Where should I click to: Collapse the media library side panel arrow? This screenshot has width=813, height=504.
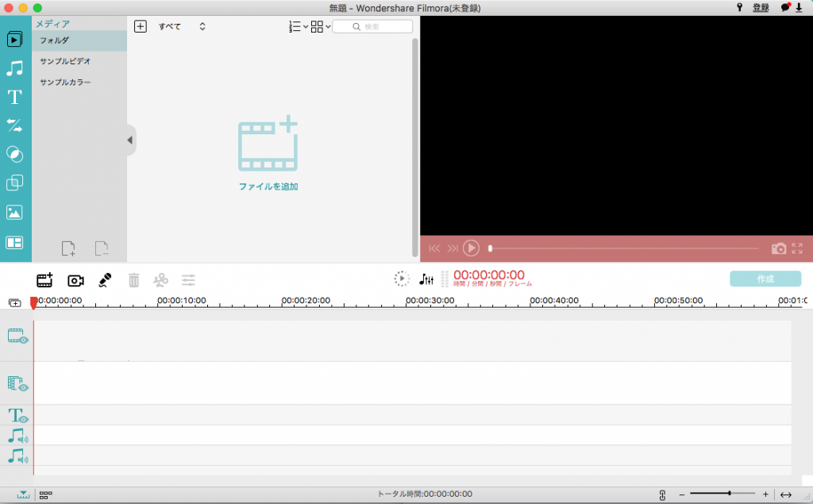[x=130, y=140]
